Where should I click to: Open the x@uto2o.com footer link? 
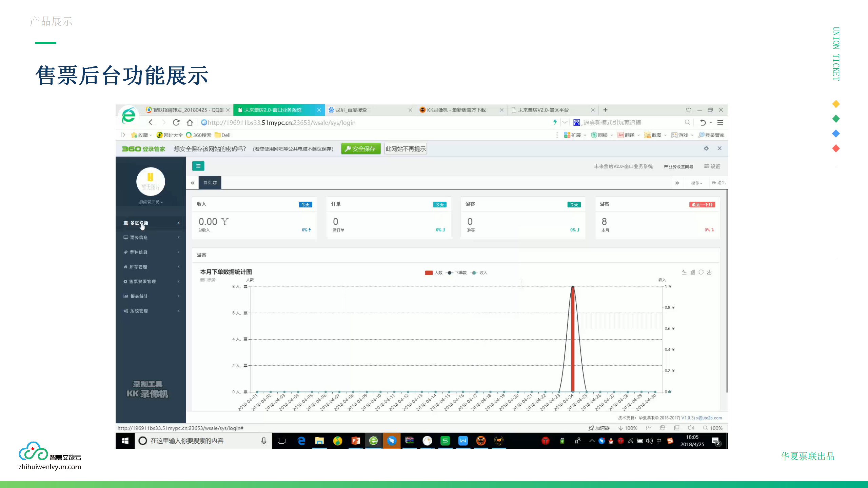tap(709, 418)
